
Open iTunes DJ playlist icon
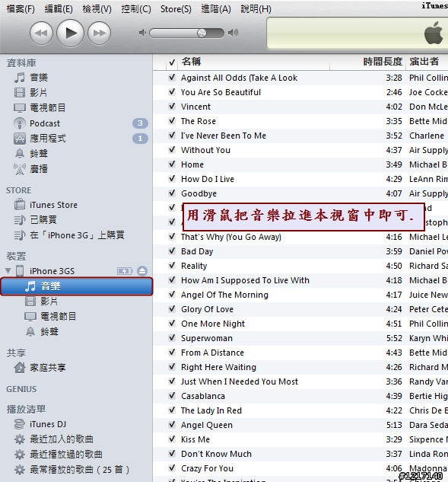(x=20, y=424)
